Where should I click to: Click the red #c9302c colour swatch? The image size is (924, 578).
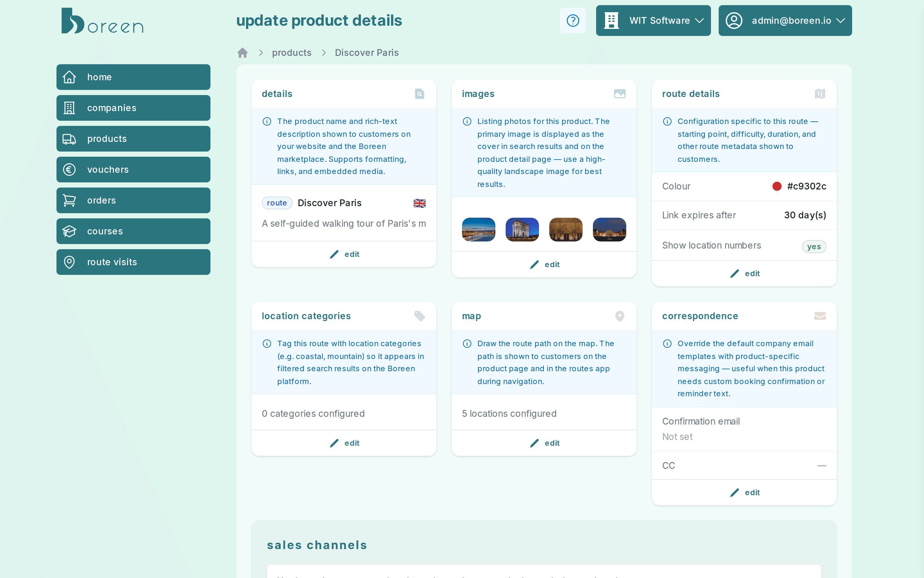click(x=777, y=186)
